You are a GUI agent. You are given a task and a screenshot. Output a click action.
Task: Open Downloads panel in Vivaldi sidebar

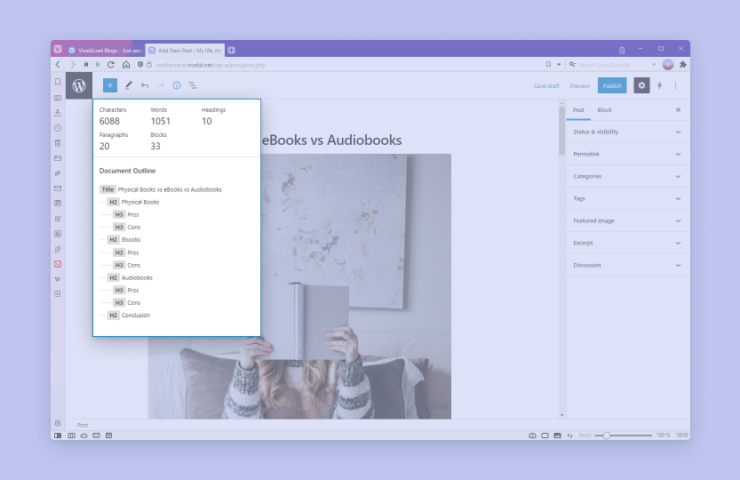(x=58, y=112)
